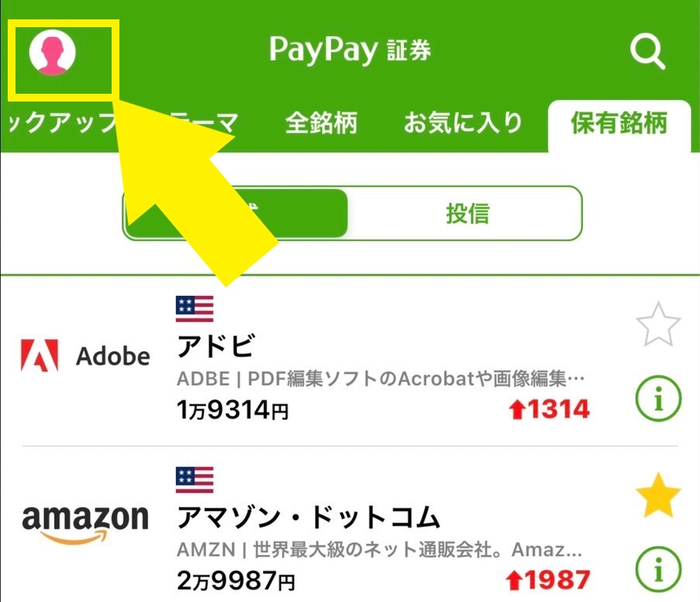This screenshot has height=602, width=700.
Task: Open アドビ stock name
Action: pos(216,346)
